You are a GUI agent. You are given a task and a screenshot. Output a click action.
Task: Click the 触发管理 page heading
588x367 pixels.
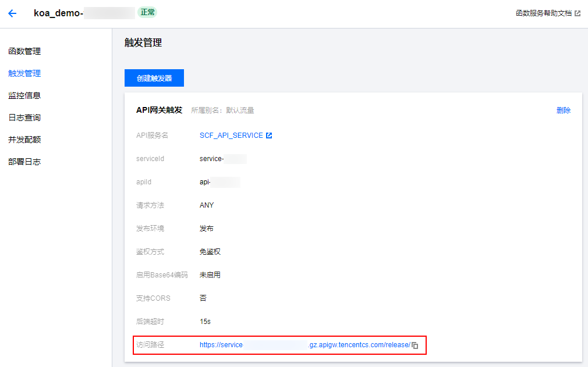point(143,42)
